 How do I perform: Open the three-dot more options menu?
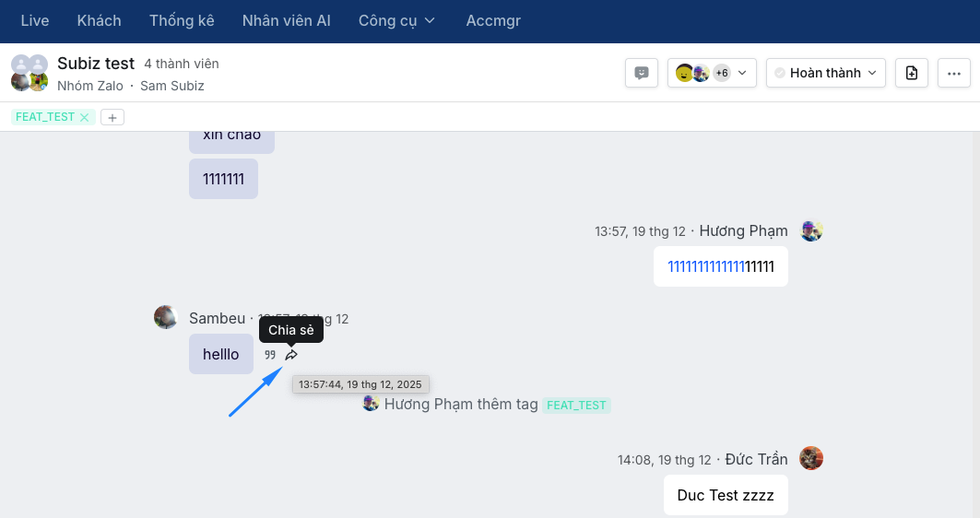pos(954,73)
